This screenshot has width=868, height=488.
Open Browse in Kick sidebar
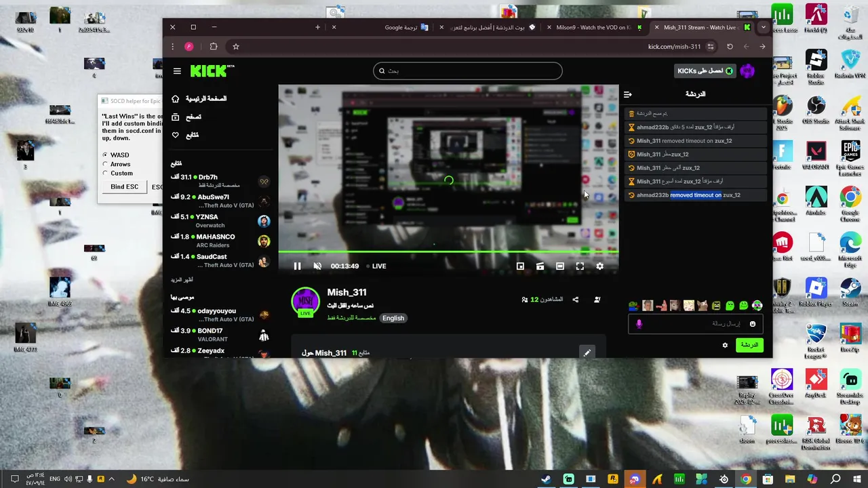tap(186, 117)
